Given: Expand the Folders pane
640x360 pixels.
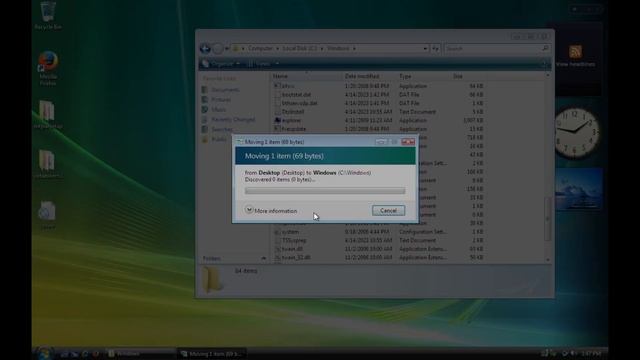Looking at the screenshot, I should pos(234,258).
